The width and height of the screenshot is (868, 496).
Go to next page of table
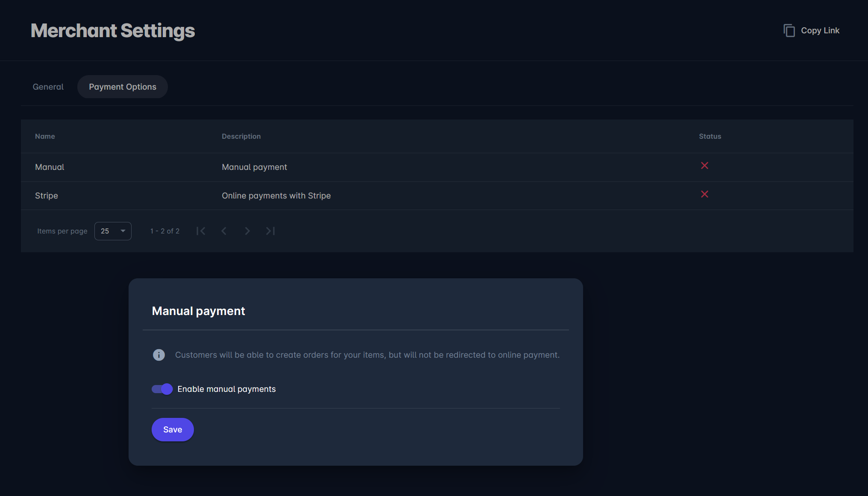pos(247,231)
